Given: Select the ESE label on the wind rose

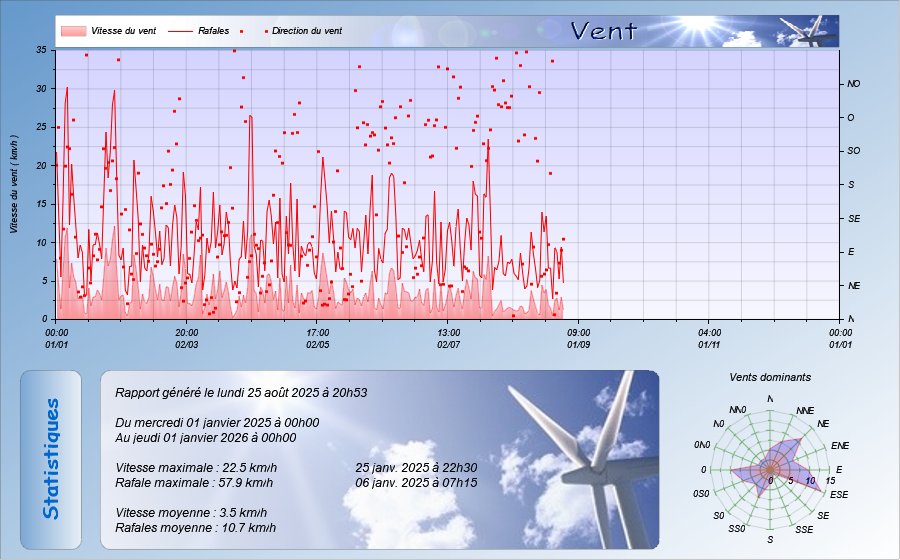Looking at the screenshot, I should tap(839, 495).
